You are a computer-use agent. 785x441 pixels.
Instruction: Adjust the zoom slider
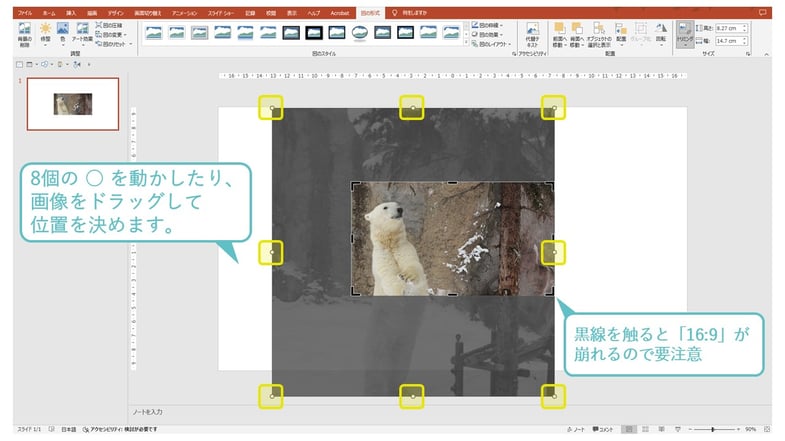pyautogui.click(x=713, y=429)
